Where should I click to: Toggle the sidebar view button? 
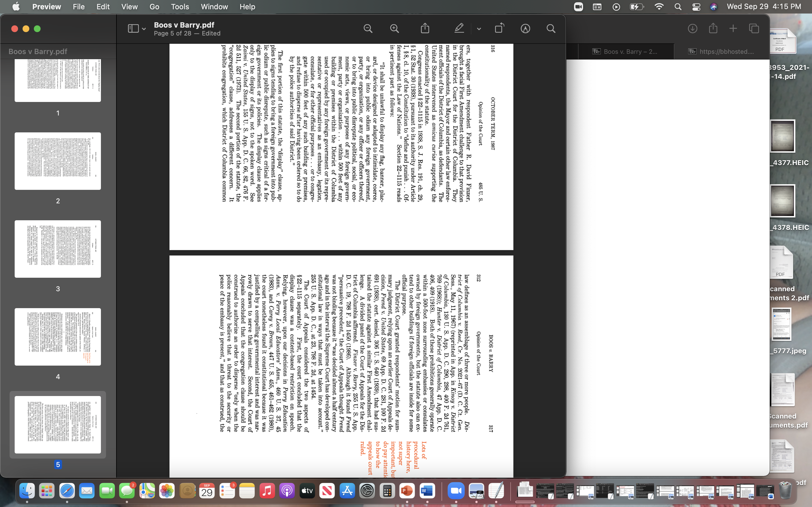[133, 28]
